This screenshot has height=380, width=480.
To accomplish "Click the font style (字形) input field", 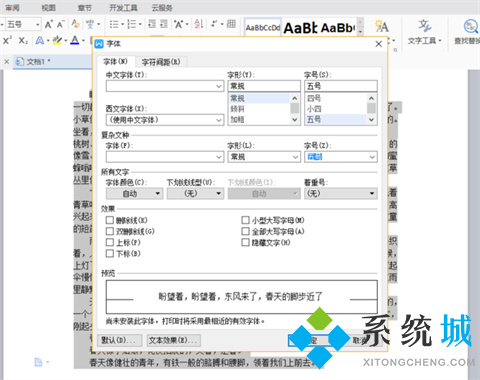I will click(264, 86).
